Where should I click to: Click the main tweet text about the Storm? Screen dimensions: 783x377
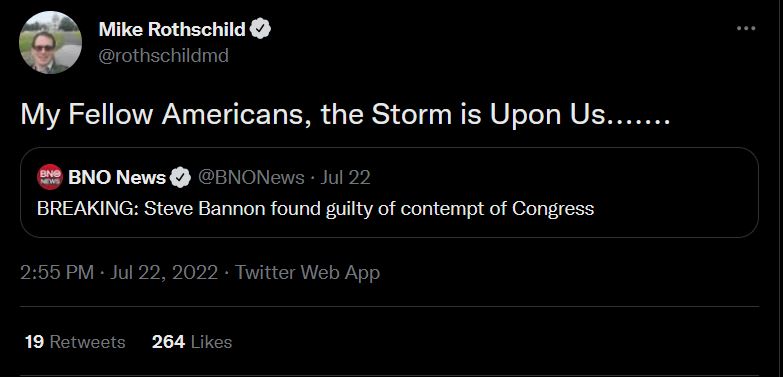point(345,115)
